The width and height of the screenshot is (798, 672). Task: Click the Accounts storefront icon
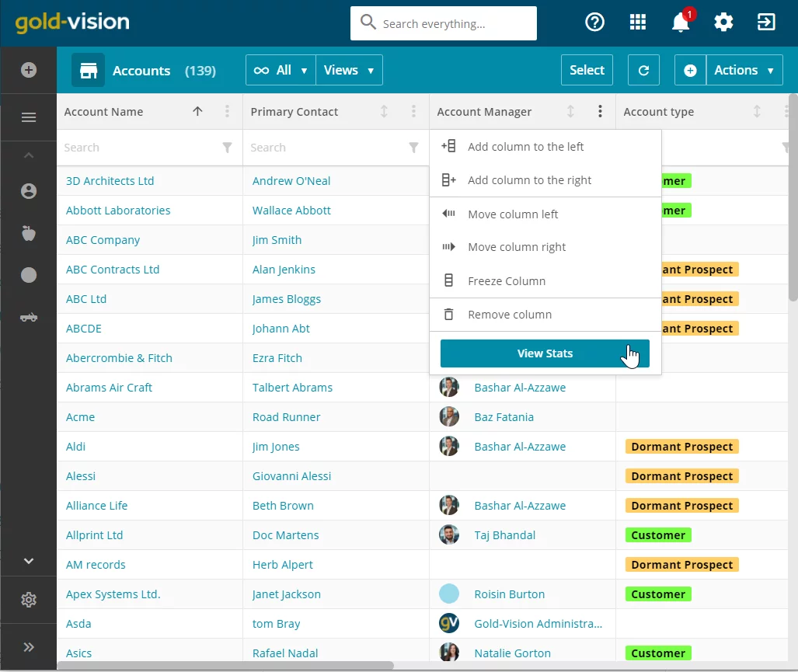tap(88, 70)
